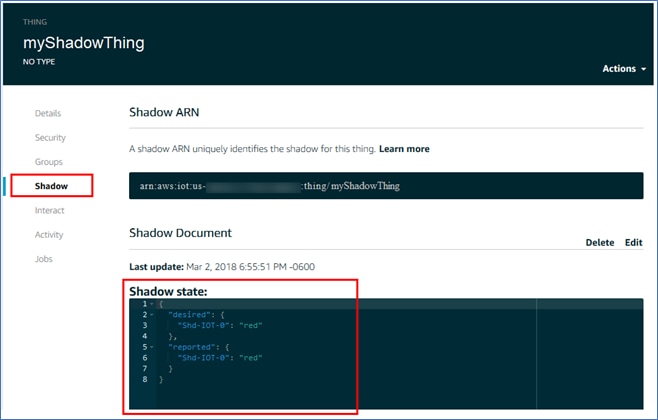Collapse the "reported" block fold arrow

151,347
